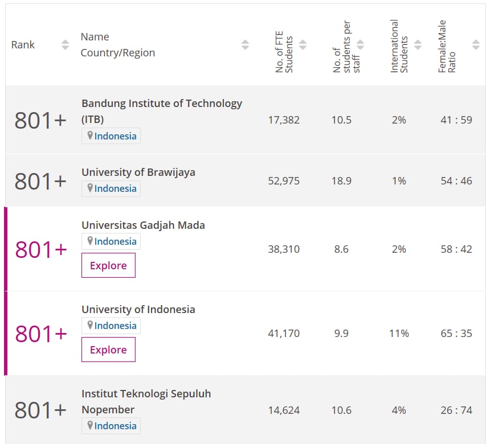Image resolution: width=491 pixels, height=448 pixels.
Task: Sort by Name Country/Region arrows
Action: coord(245,44)
